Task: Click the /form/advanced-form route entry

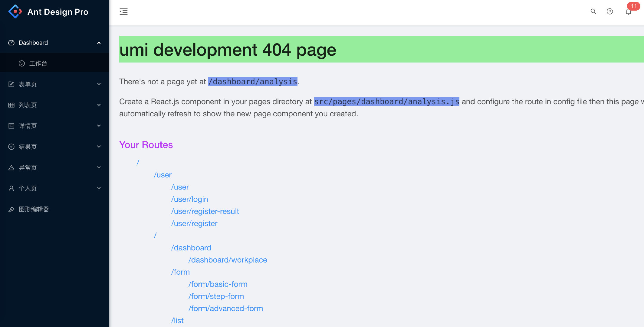Action: (x=226, y=308)
